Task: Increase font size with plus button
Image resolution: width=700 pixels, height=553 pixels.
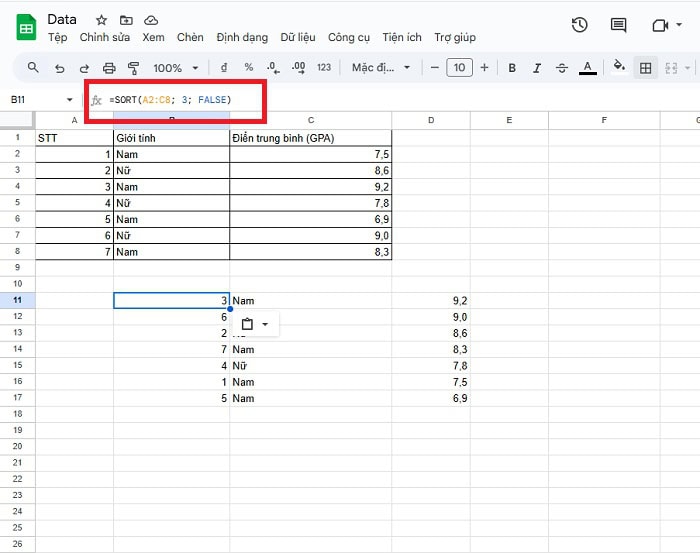Action: pos(485,68)
